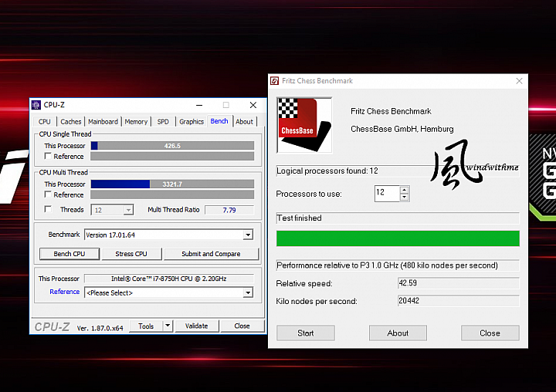Click Submit and Compare button
Viewport: 556px width, 392px height.
coord(211,254)
